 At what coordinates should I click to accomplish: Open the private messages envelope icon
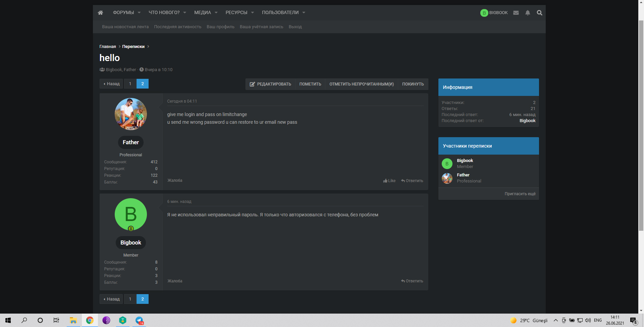click(x=516, y=13)
